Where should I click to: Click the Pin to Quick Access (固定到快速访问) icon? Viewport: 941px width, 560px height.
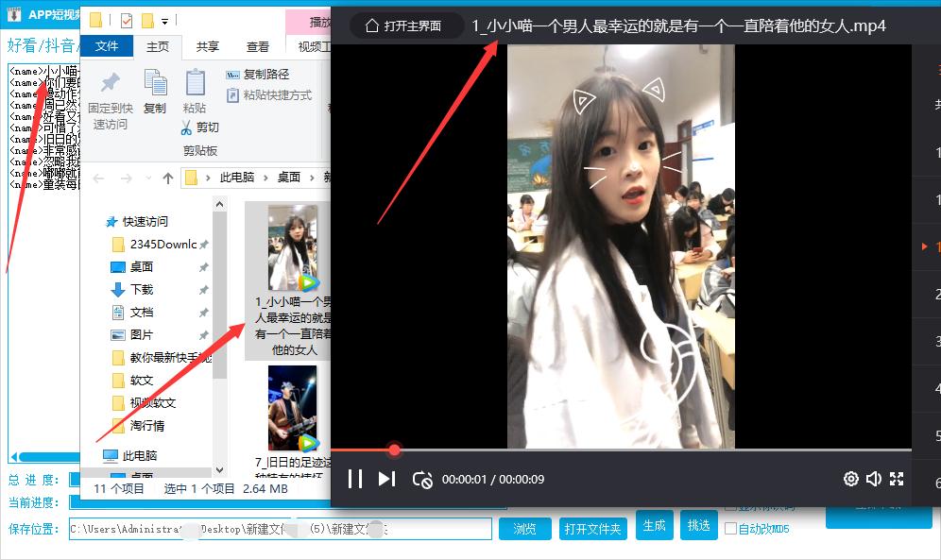[111, 83]
